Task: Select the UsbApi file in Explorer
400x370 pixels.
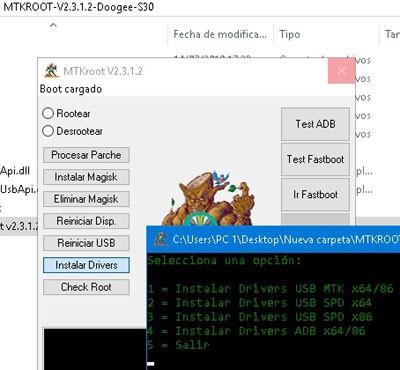Action: (x=19, y=189)
